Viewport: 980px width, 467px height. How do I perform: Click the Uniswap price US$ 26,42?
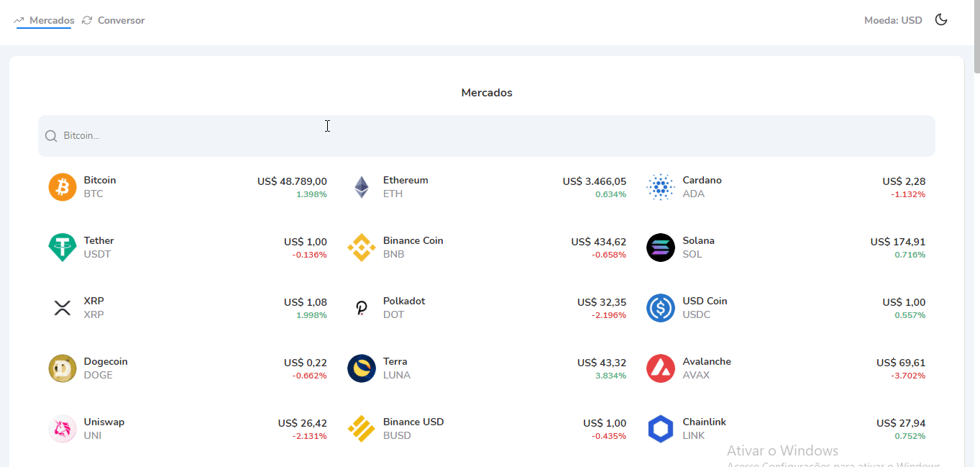point(303,423)
